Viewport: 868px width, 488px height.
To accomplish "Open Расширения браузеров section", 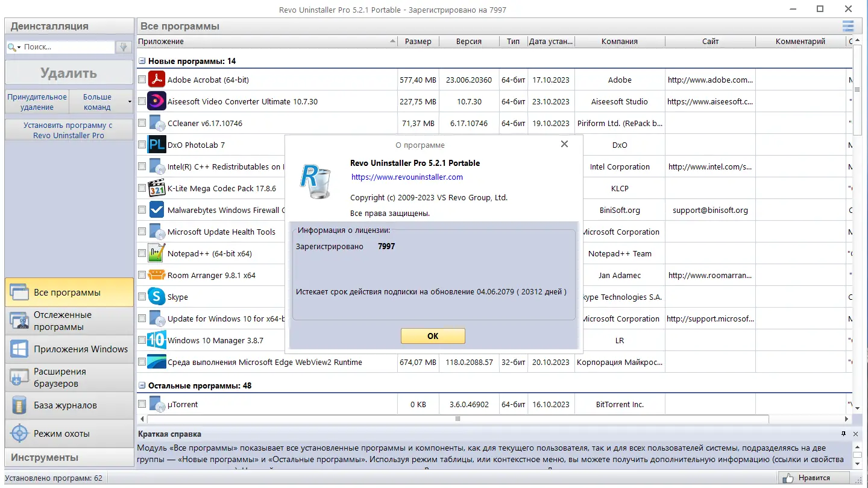I will [69, 377].
